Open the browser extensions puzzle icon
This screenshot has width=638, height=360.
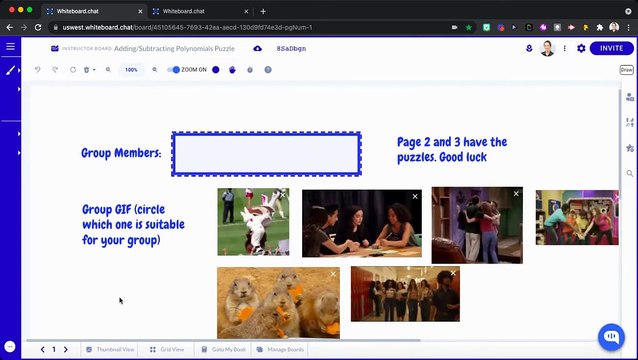tap(599, 27)
